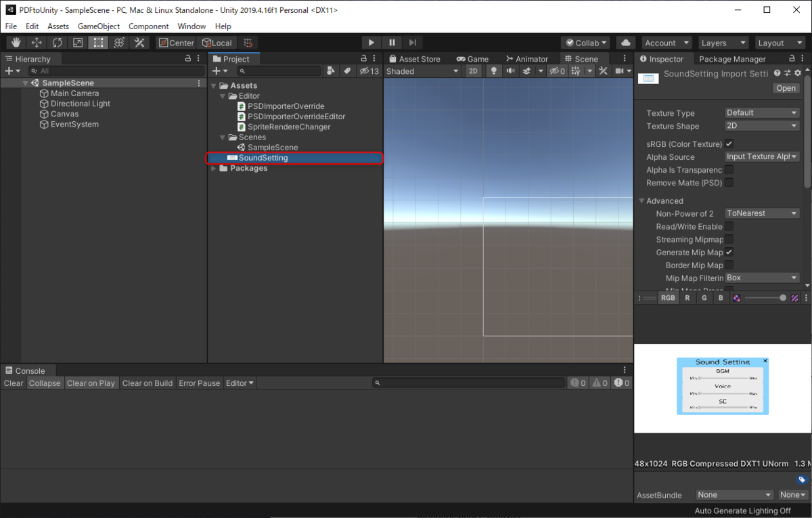Click Clear in the Console
Image resolution: width=812 pixels, height=518 pixels.
[x=14, y=383]
